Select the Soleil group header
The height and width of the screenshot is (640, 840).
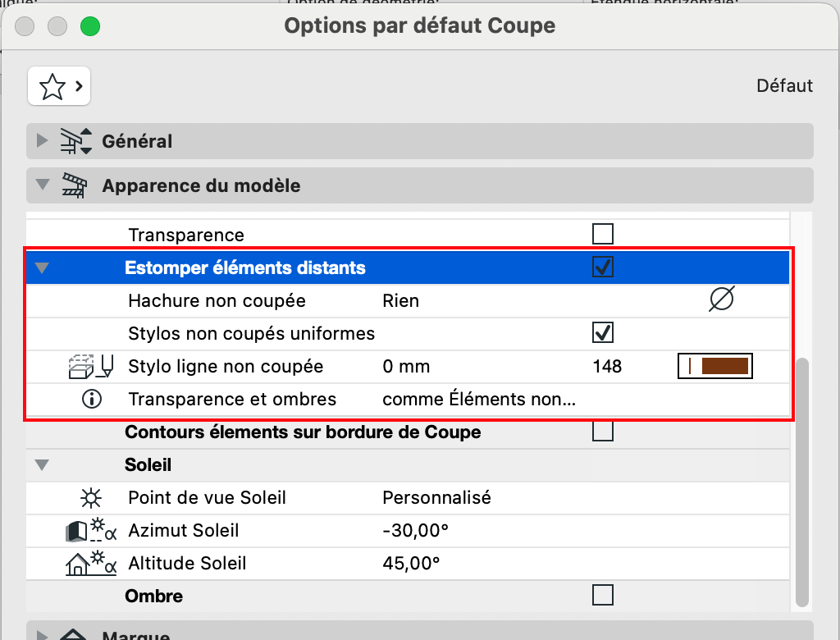[148, 464]
